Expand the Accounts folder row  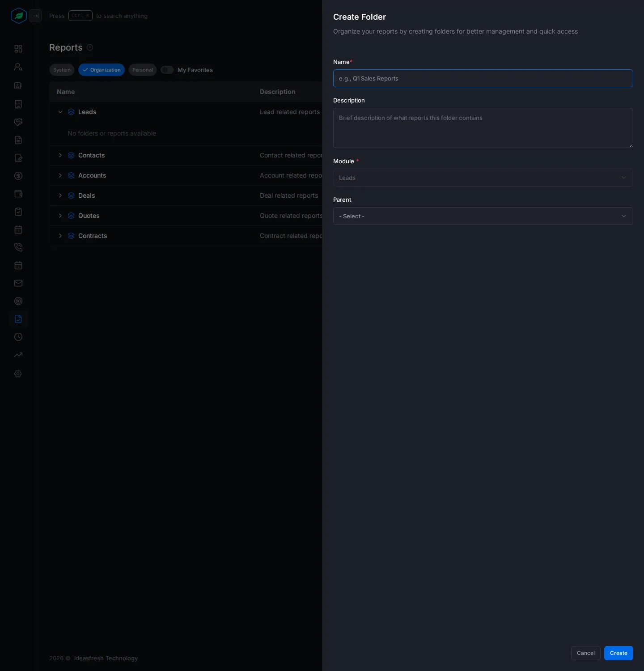[x=60, y=175]
